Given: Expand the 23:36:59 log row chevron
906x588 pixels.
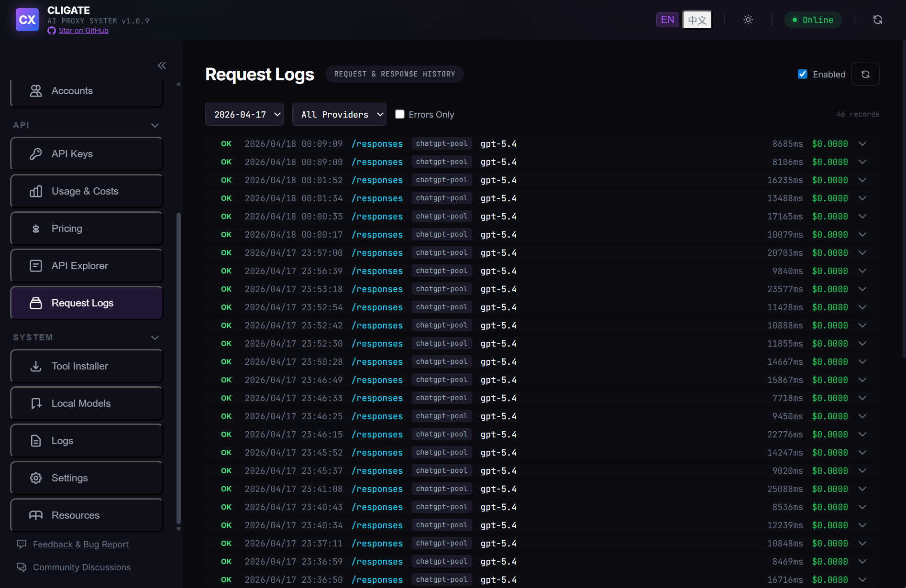Looking at the screenshot, I should pos(862,562).
